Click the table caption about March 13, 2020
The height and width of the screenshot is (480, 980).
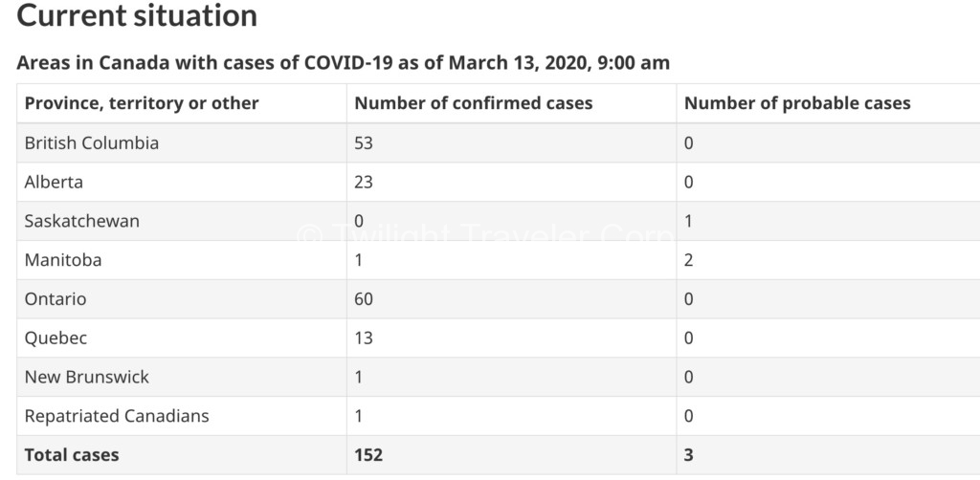point(344,63)
